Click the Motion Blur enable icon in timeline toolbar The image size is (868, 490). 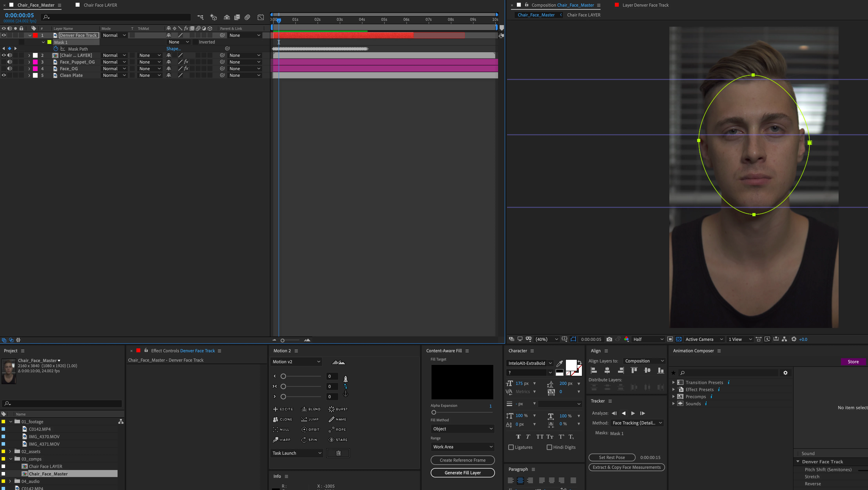(247, 17)
